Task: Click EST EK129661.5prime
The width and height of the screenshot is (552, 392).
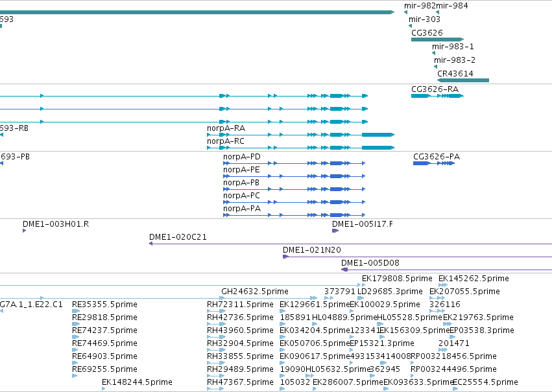Action: point(315,305)
